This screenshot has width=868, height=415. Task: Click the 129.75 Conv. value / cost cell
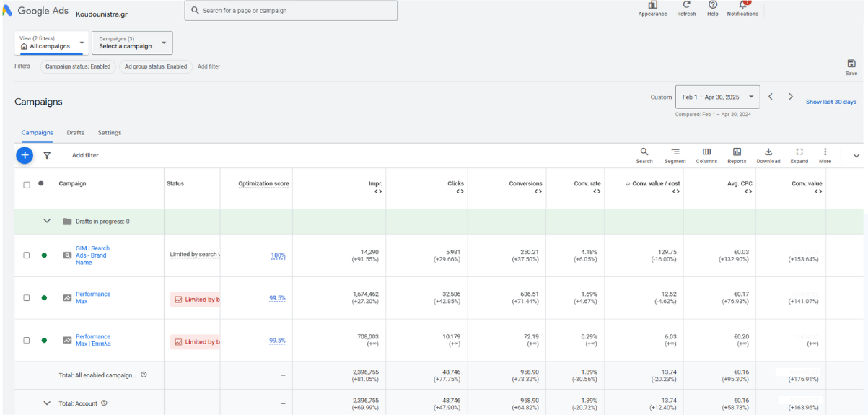pos(667,252)
